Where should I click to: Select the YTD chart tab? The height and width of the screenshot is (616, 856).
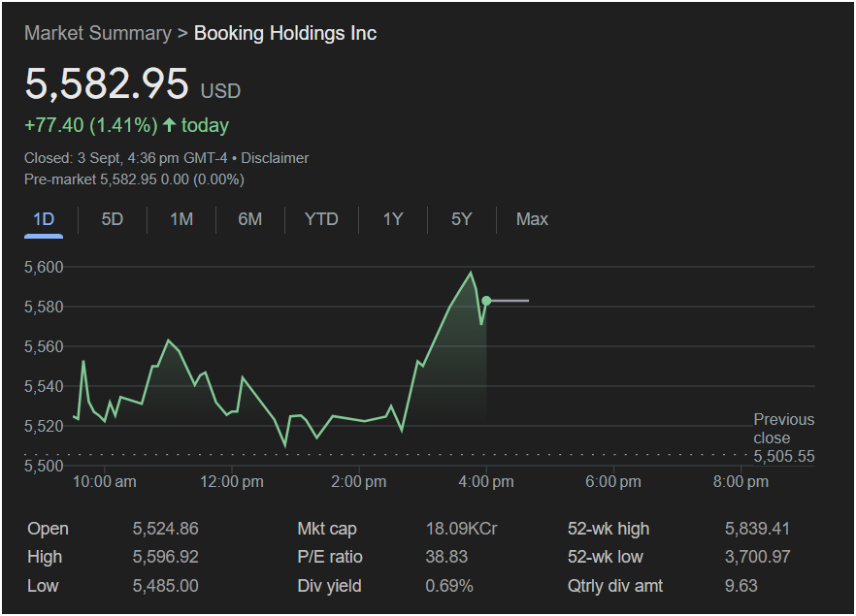(321, 219)
